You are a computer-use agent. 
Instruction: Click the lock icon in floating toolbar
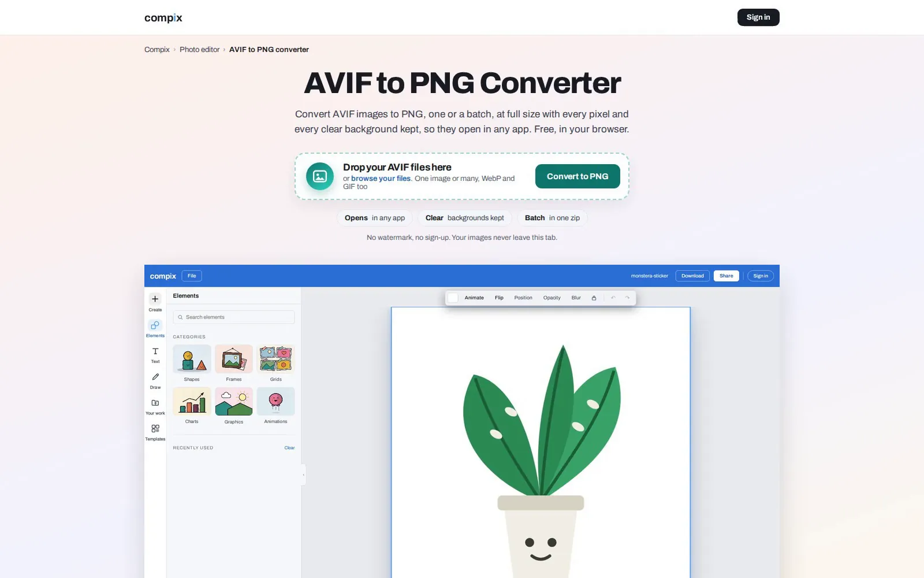594,298
